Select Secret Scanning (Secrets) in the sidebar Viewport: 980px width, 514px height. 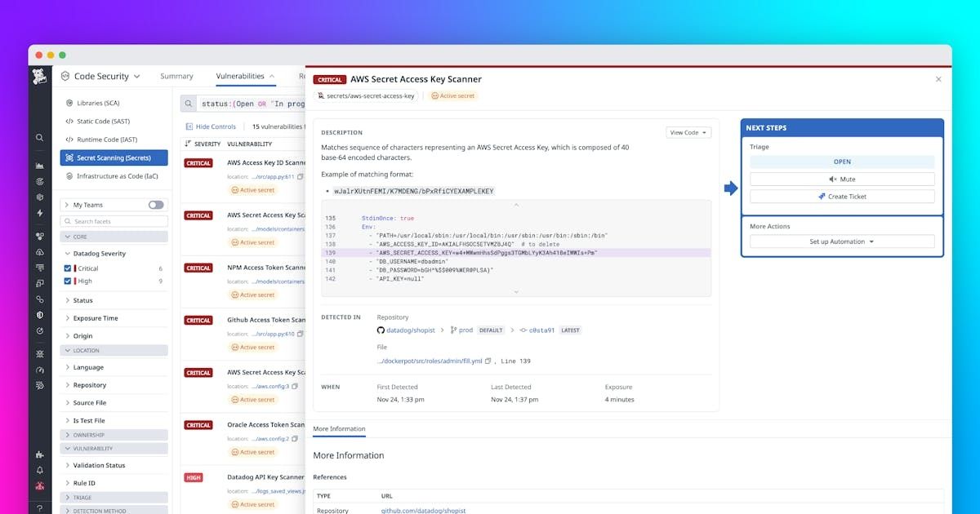(x=114, y=158)
